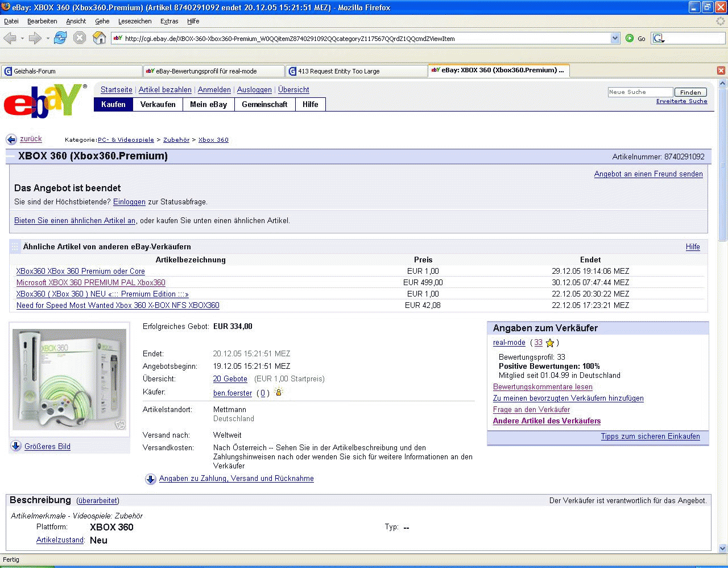Click the Startseite link
The image size is (728, 568).
[117, 90]
